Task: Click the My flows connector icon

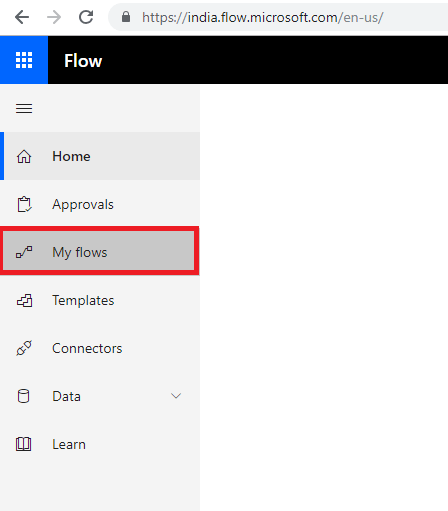Action: [x=24, y=252]
